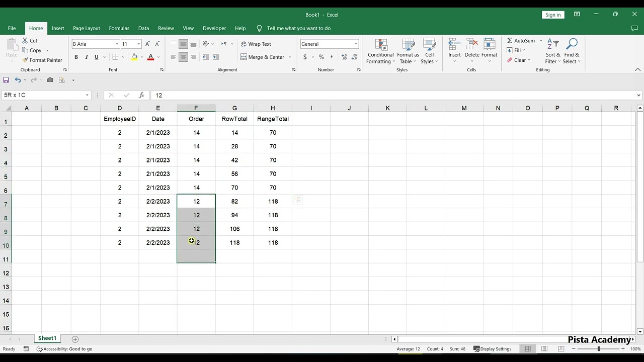Toggle Wrap Text
The height and width of the screenshot is (362, 644).
click(256, 44)
